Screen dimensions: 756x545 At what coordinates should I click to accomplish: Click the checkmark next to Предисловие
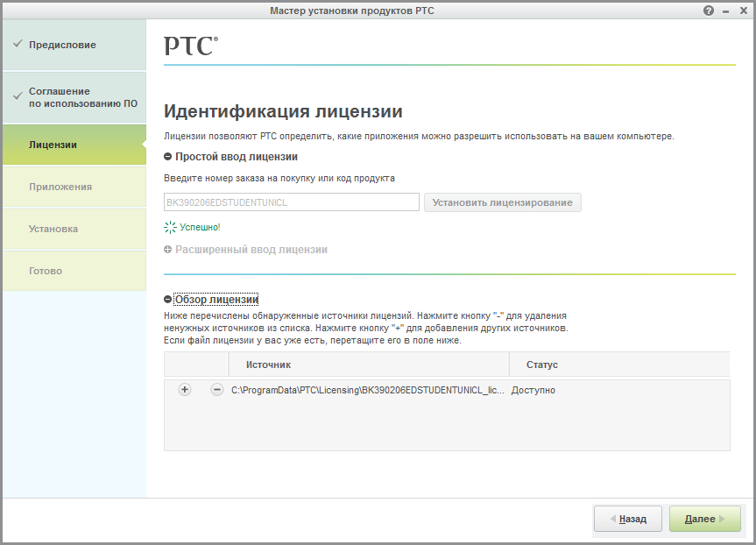point(18,44)
